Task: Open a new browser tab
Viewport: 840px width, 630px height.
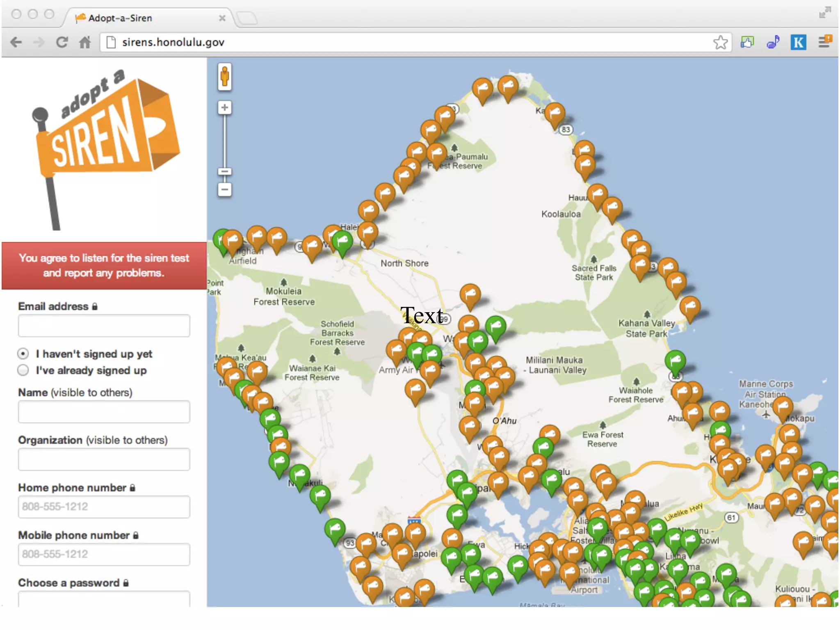Action: [x=247, y=18]
